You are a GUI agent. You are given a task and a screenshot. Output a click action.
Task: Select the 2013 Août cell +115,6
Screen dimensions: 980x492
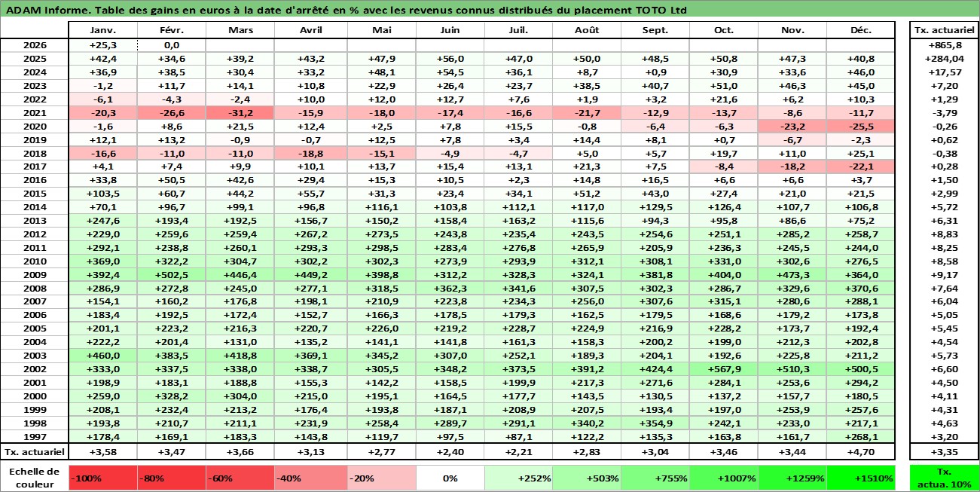587,221
